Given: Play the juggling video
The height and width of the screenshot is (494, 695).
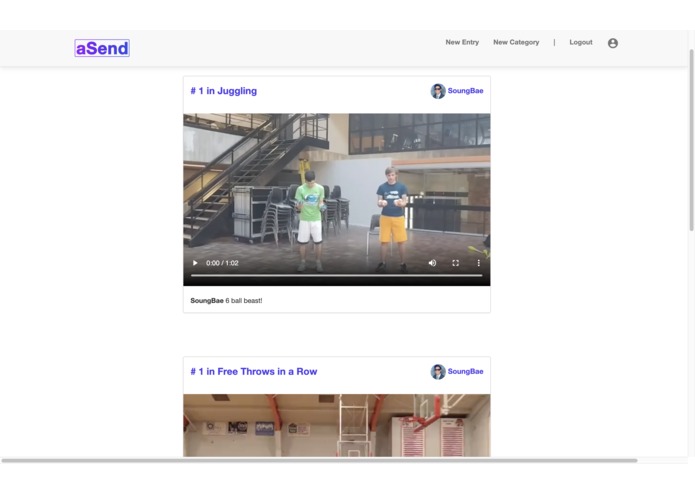Looking at the screenshot, I should point(195,263).
